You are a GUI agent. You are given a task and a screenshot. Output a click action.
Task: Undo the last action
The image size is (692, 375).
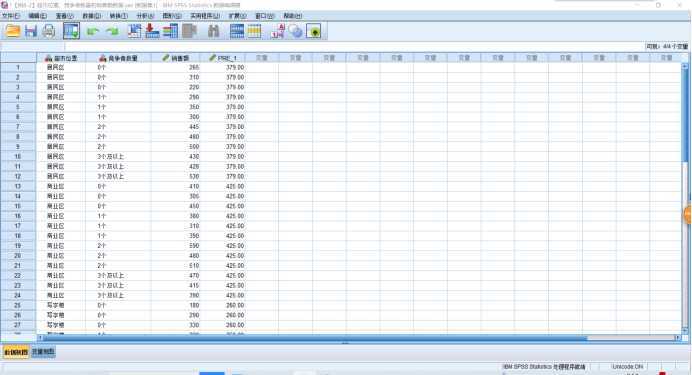(93, 31)
